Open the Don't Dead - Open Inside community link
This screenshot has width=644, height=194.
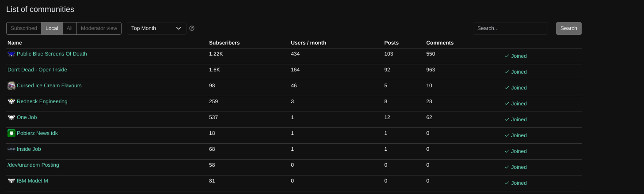(37, 70)
